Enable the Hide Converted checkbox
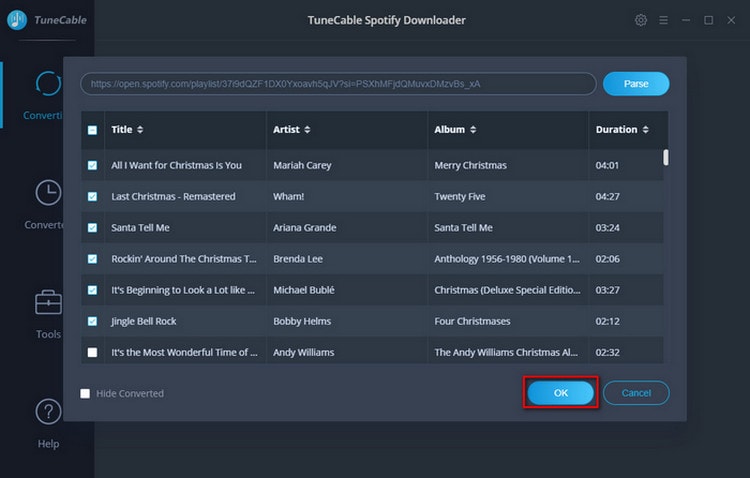Image resolution: width=750 pixels, height=478 pixels. click(x=85, y=393)
